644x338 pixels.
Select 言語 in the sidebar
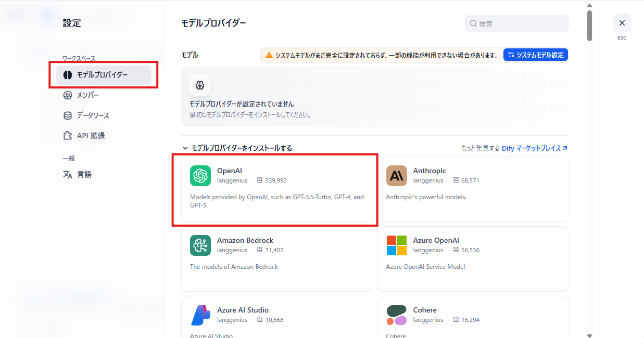tap(84, 175)
